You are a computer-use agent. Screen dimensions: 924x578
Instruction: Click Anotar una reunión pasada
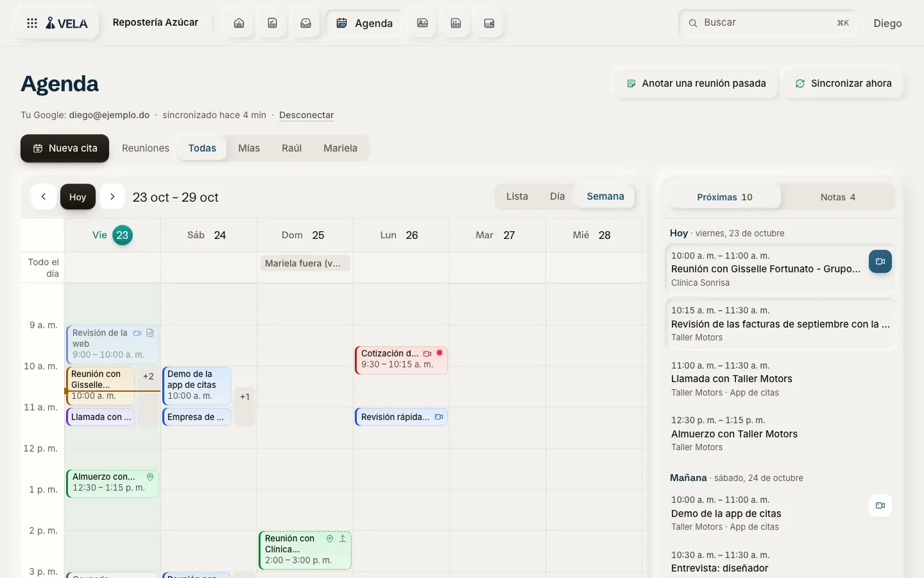point(696,83)
